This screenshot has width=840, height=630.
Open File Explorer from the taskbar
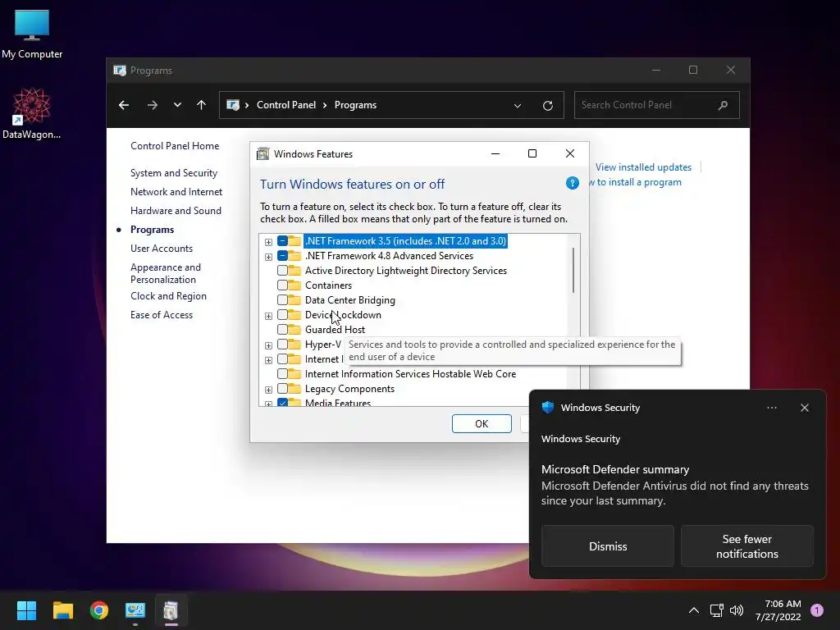pos(62,610)
